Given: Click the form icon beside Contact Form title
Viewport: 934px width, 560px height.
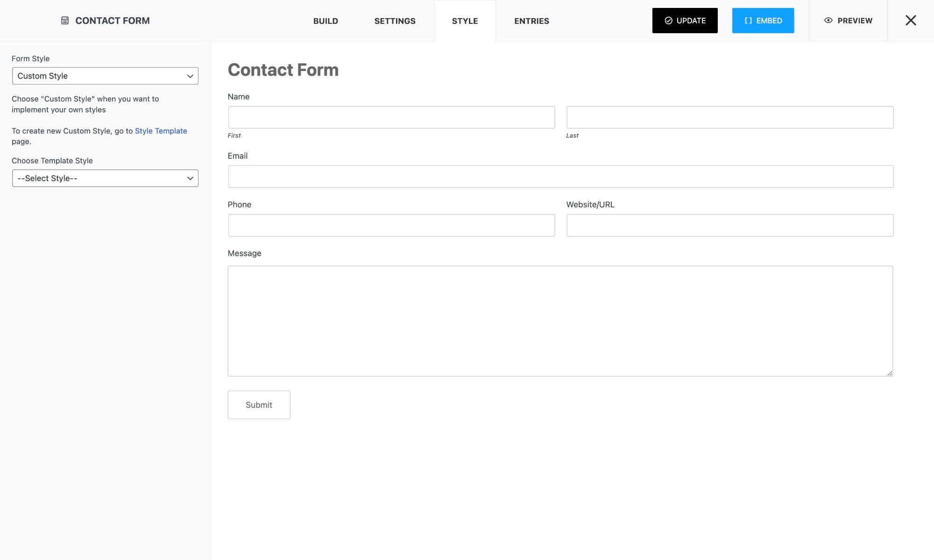Looking at the screenshot, I should [65, 21].
